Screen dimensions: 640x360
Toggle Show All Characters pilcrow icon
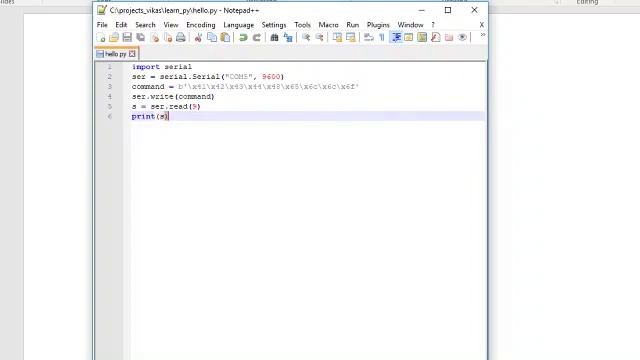pyautogui.click(x=382, y=38)
